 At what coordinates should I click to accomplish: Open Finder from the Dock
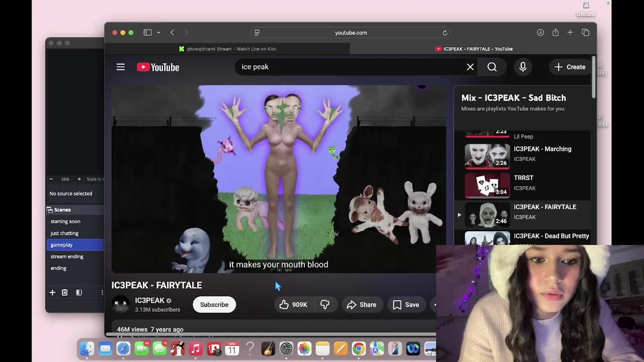(x=87, y=348)
